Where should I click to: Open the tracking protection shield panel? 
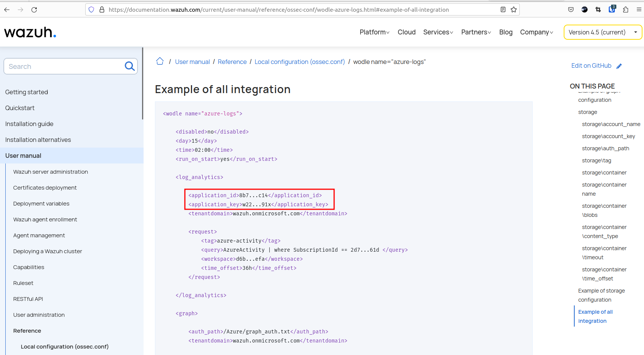click(91, 9)
